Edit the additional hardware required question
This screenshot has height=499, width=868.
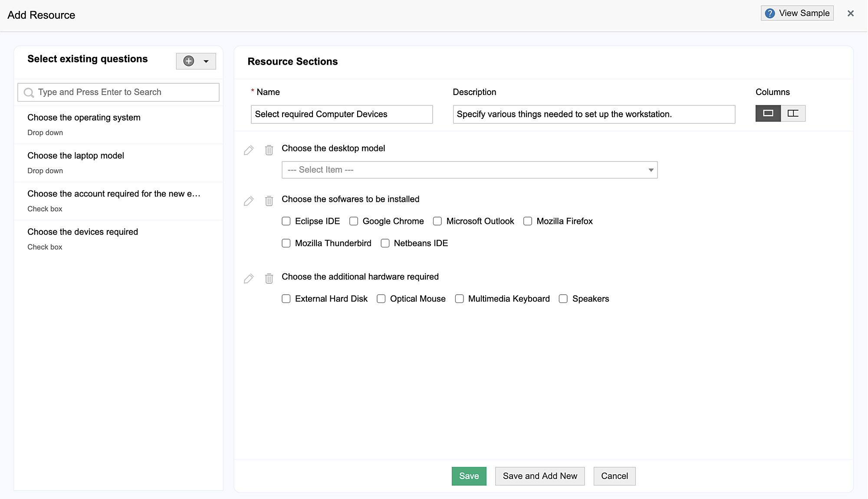tap(249, 279)
